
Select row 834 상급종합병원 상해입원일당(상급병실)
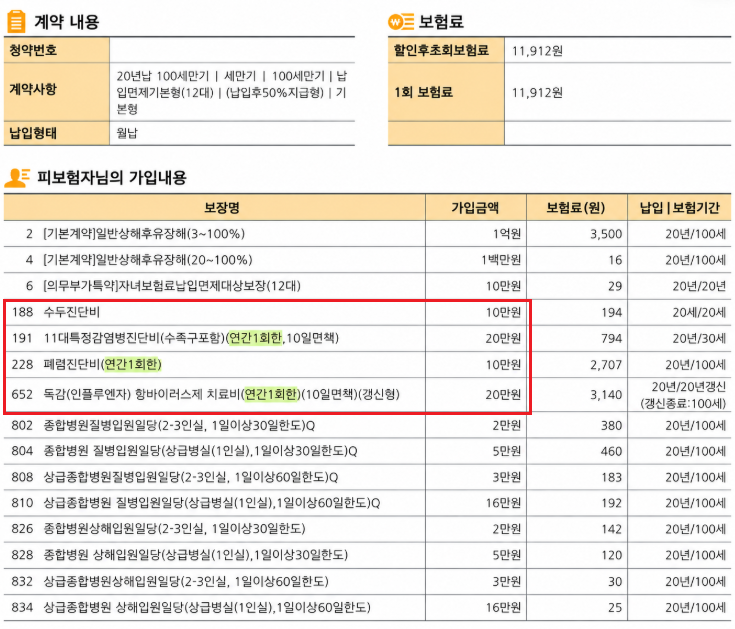coord(368,608)
